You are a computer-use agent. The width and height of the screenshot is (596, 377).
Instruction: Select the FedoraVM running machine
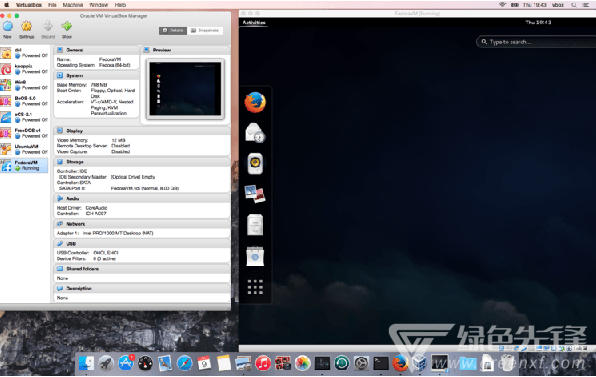(24, 165)
